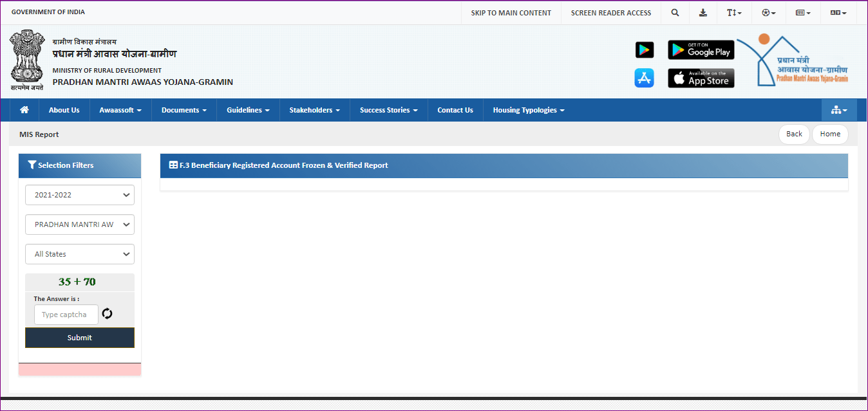Open the text size adjustment dropdown
868x411 pixels.
734,13
